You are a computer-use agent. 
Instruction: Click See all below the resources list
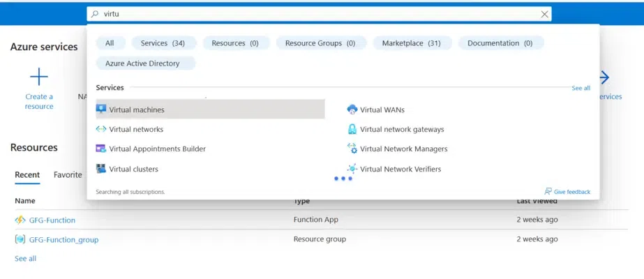pyautogui.click(x=25, y=259)
